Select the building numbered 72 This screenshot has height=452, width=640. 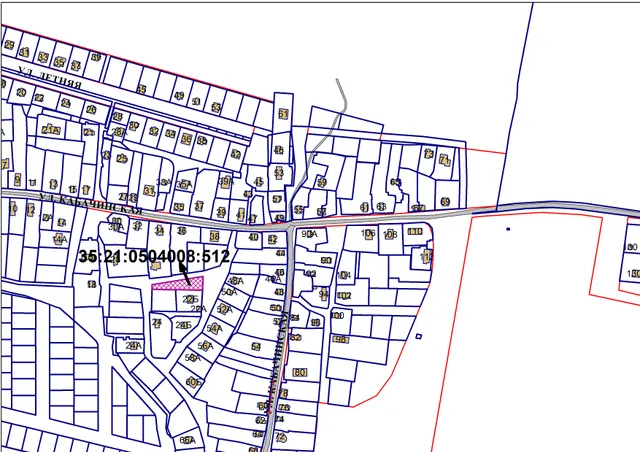point(280,437)
